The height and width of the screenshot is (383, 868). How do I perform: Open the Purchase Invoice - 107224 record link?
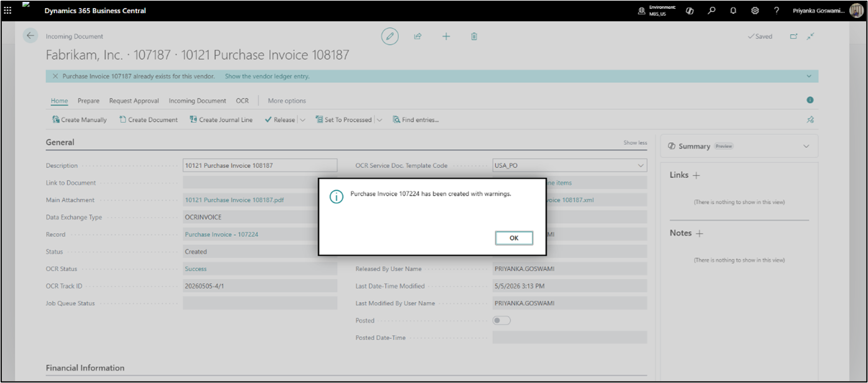(221, 234)
